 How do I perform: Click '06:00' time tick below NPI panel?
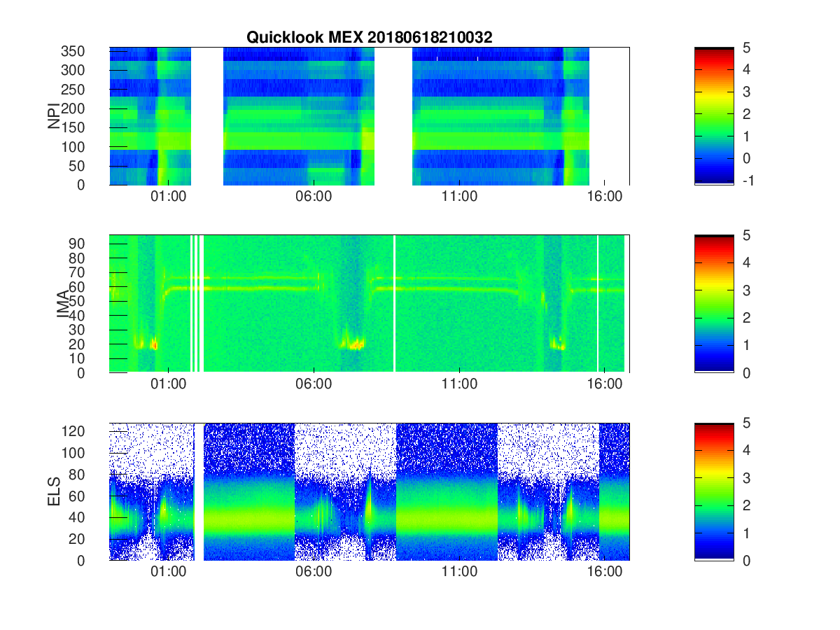tap(314, 197)
